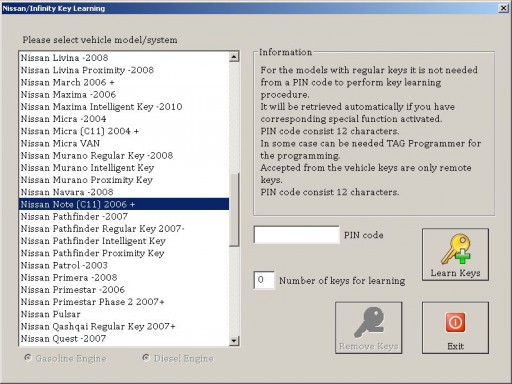
Task: Select Nissan Micra (C11) 2004 +
Action: (124, 131)
